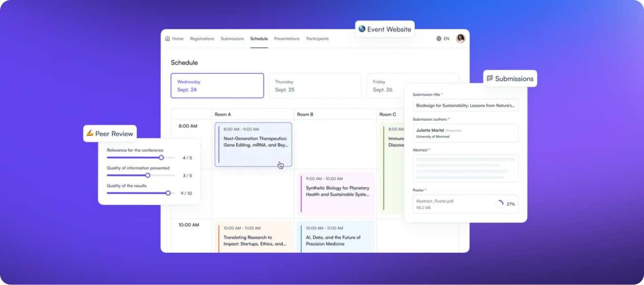Click the Peer Review writing hand icon

click(90, 133)
